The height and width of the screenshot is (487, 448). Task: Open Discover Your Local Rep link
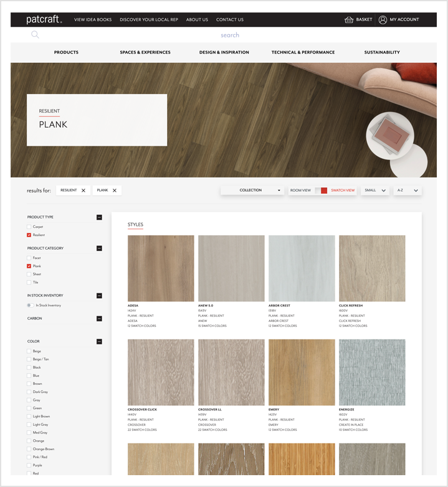149,19
